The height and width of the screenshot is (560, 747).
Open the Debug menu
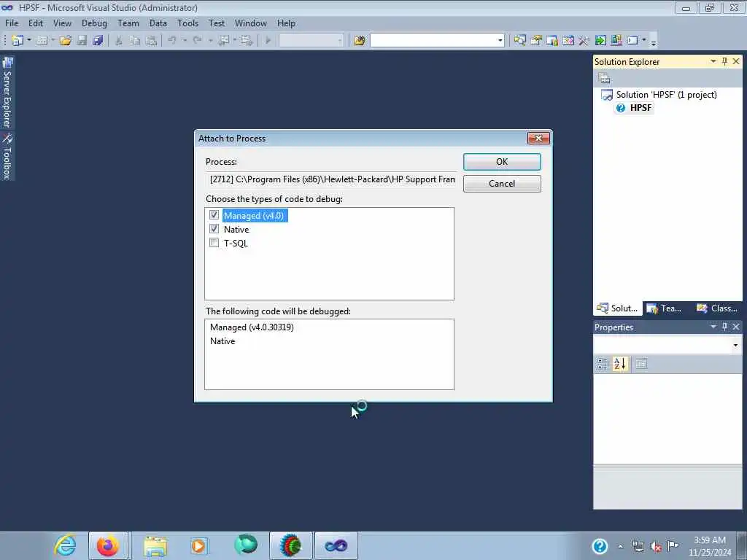click(x=94, y=23)
